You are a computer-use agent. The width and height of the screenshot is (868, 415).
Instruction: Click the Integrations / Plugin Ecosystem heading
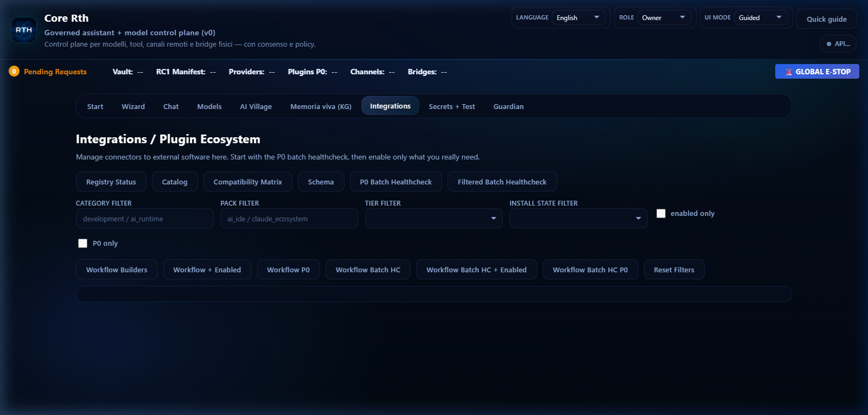168,139
